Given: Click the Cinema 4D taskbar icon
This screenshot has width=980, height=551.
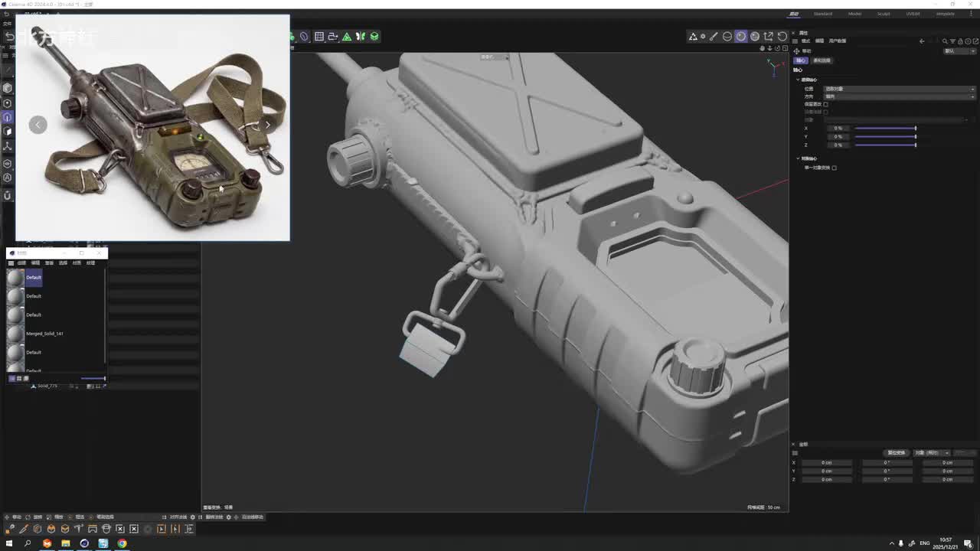Looking at the screenshot, I should pos(84,543).
